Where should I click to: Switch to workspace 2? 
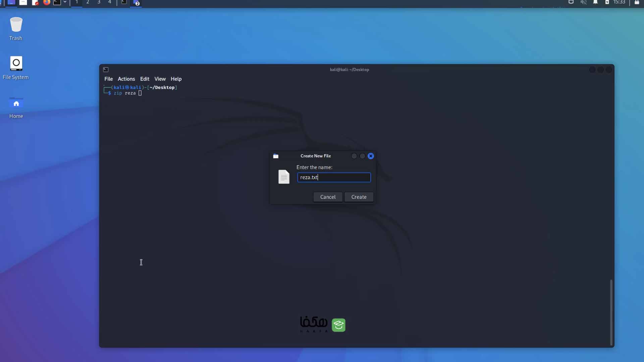click(x=88, y=2)
